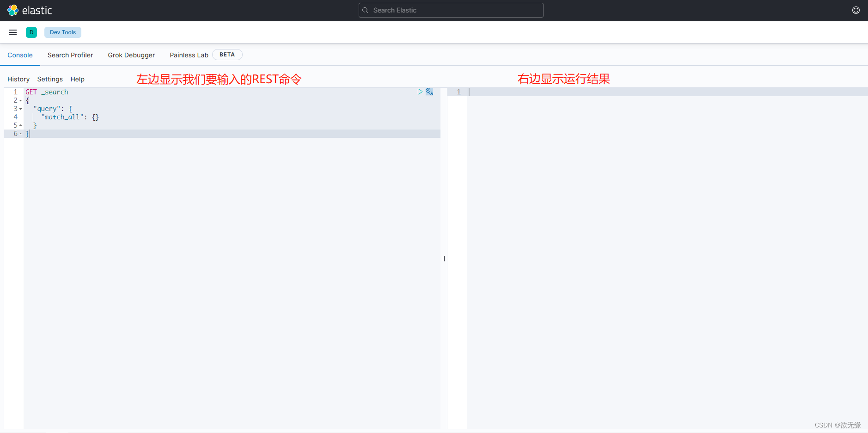Grab the panel resize divider handle
Viewport: 868px width, 433px height.
coord(444,259)
